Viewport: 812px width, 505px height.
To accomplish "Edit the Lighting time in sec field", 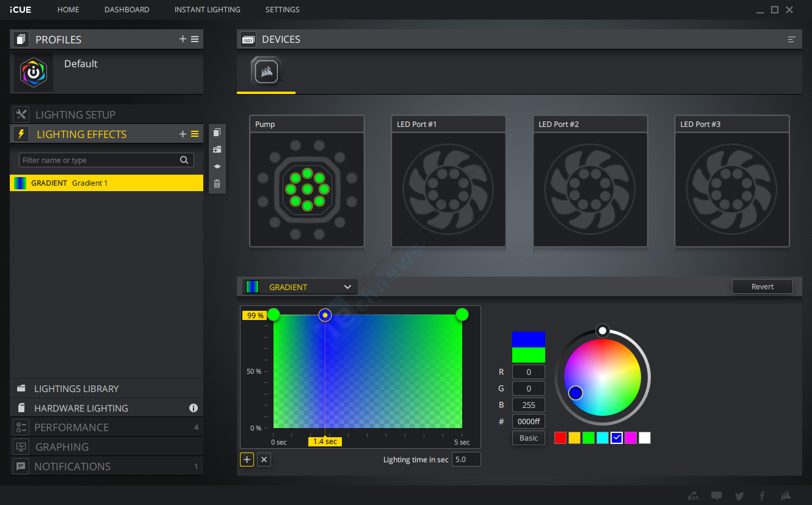I will (x=466, y=460).
